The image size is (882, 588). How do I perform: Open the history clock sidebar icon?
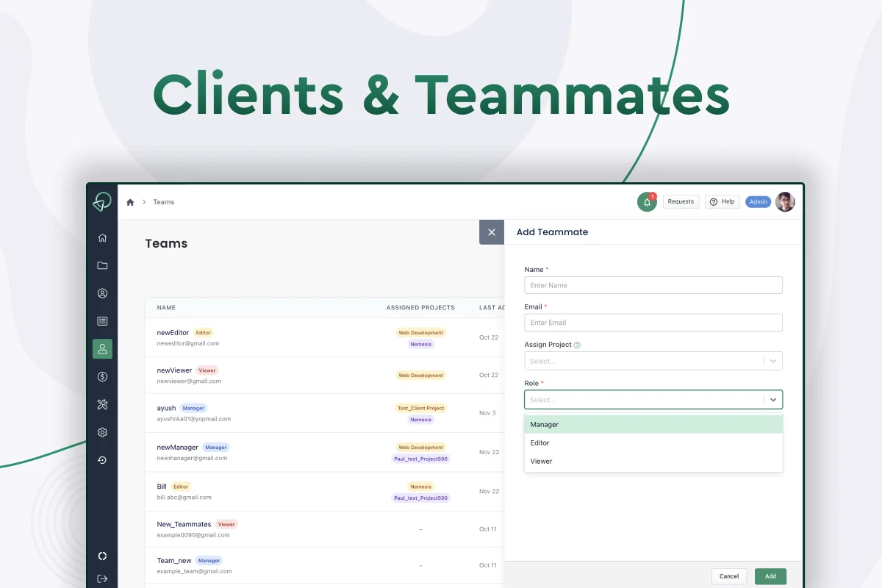pyautogui.click(x=102, y=460)
